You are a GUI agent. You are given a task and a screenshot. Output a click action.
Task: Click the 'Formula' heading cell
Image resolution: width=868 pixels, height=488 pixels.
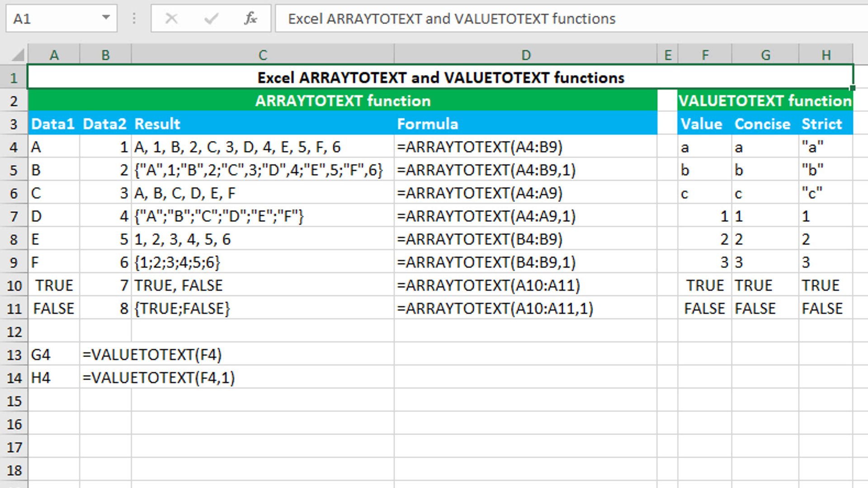(526, 124)
